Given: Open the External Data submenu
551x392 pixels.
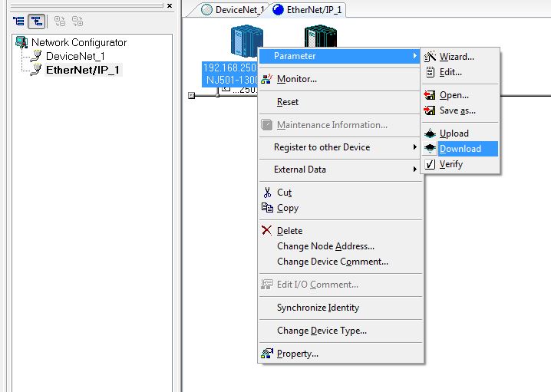Looking at the screenshot, I should 340,170.
